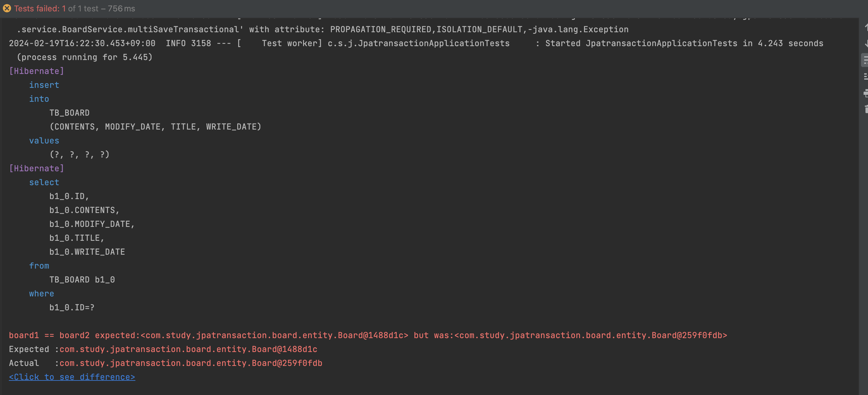Jump up the stack trace with up arrow

coord(865,27)
